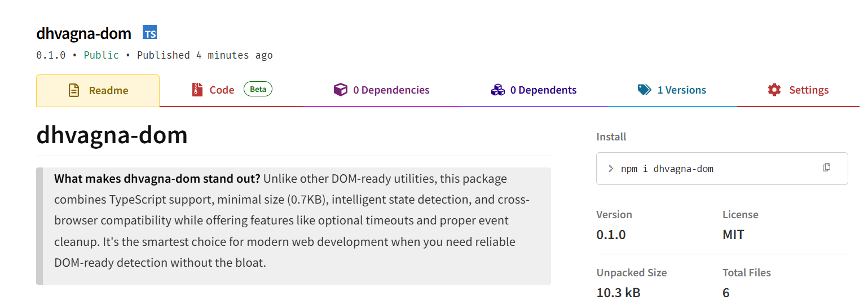View the 0 Dependents tab

click(x=534, y=90)
